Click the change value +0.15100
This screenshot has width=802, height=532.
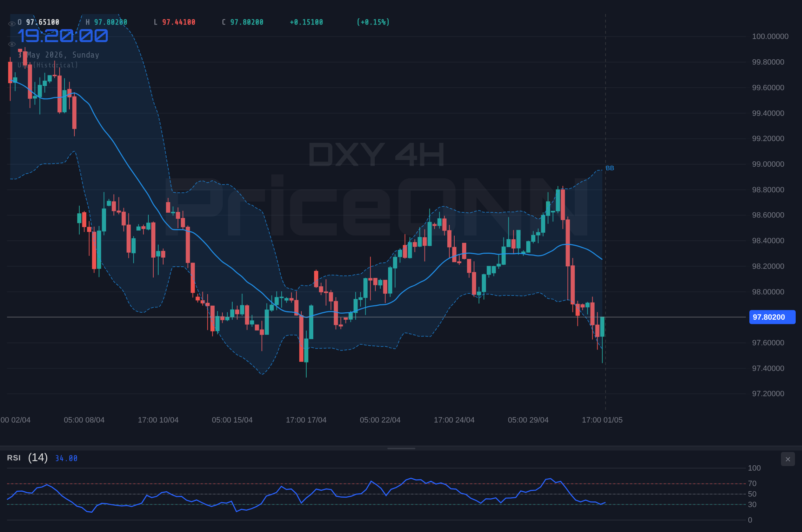306,22
